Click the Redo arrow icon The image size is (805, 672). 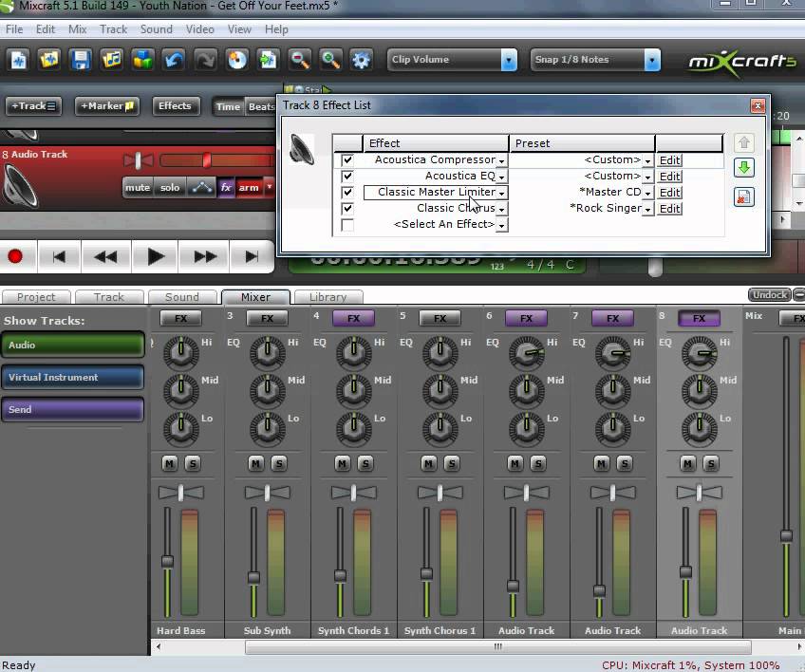point(205,60)
